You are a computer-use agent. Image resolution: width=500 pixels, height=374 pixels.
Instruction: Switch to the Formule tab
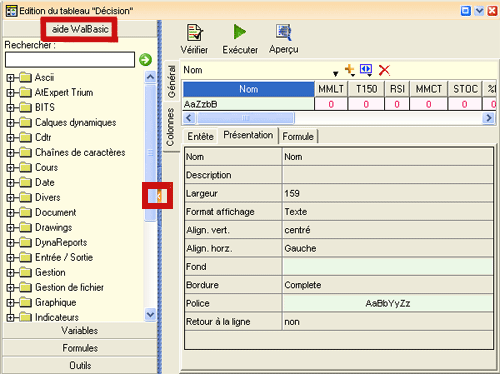point(298,136)
